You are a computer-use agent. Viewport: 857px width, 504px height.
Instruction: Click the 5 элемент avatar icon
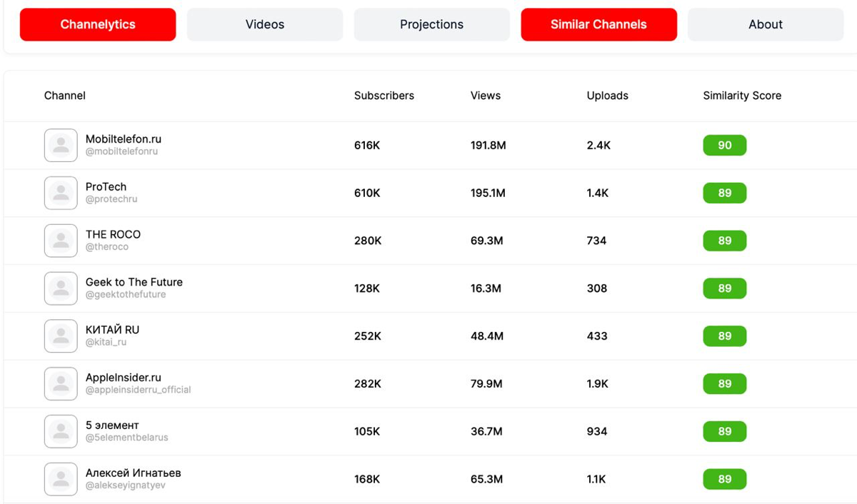click(x=61, y=432)
